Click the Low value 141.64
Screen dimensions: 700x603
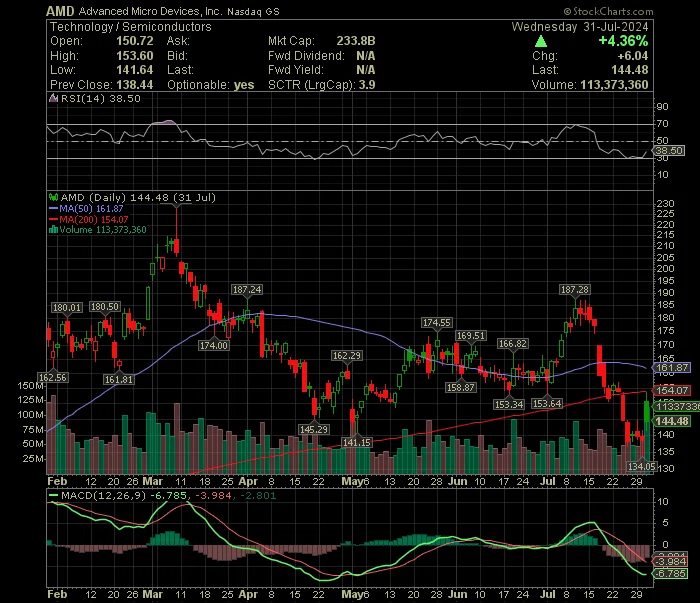coord(134,70)
